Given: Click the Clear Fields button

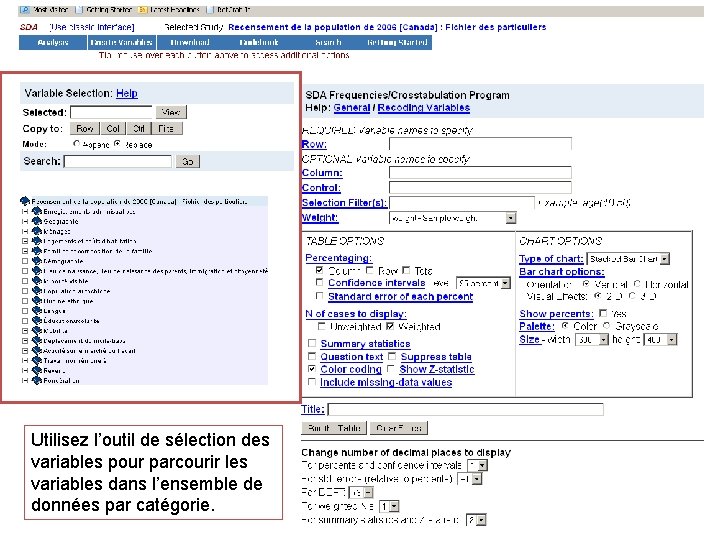Looking at the screenshot, I should (399, 428).
